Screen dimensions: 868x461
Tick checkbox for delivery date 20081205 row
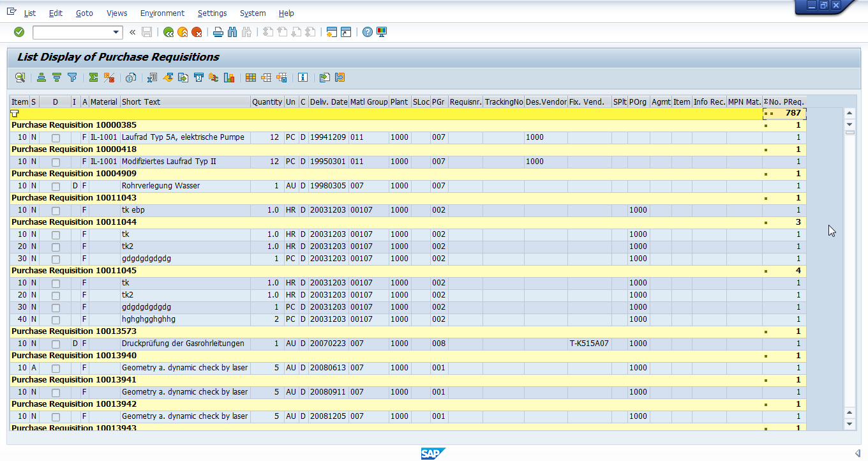tap(56, 417)
